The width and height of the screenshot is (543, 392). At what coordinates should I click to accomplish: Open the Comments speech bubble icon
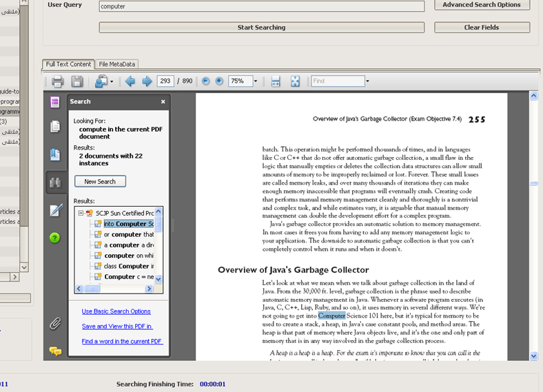[55, 351]
